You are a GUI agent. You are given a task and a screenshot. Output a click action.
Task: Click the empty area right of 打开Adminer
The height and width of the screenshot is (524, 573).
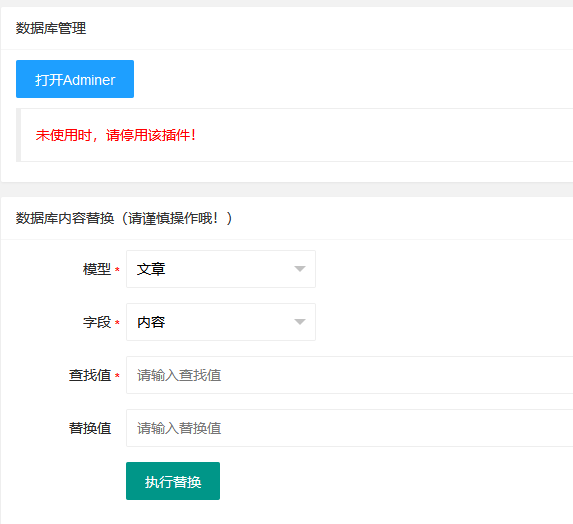(x=351, y=79)
